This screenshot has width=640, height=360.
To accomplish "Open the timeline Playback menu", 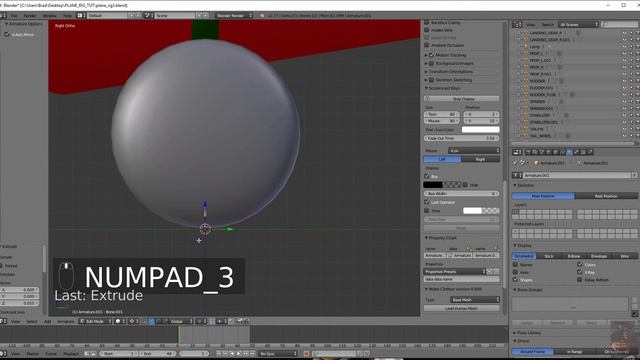I will coord(71,353).
